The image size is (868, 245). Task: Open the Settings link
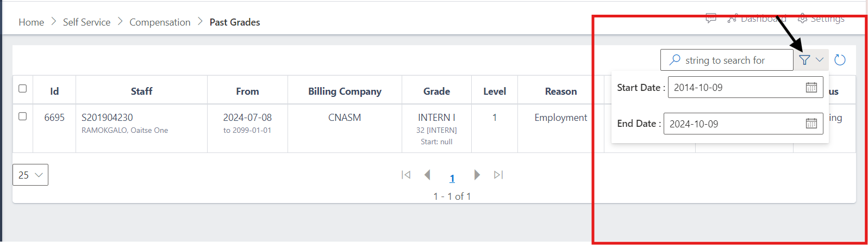coord(821,19)
